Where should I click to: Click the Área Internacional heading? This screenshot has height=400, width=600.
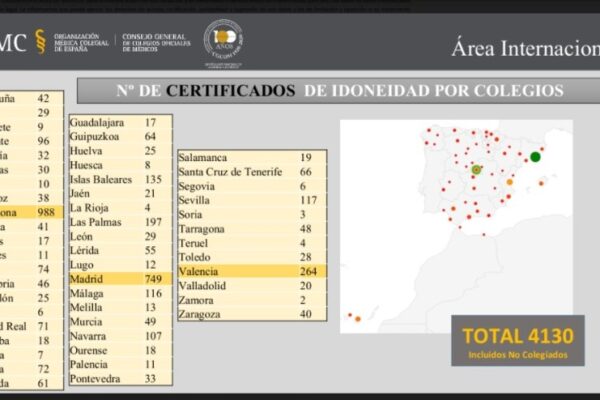point(524,46)
